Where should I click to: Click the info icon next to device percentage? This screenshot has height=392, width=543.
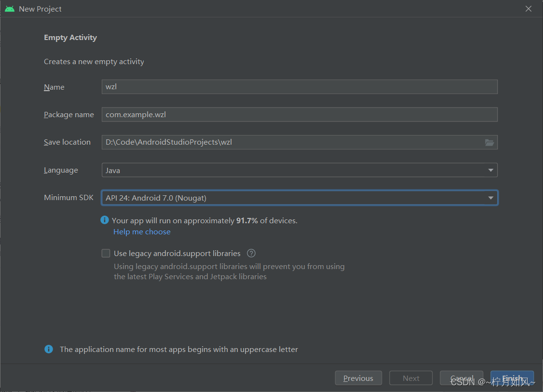click(x=105, y=220)
